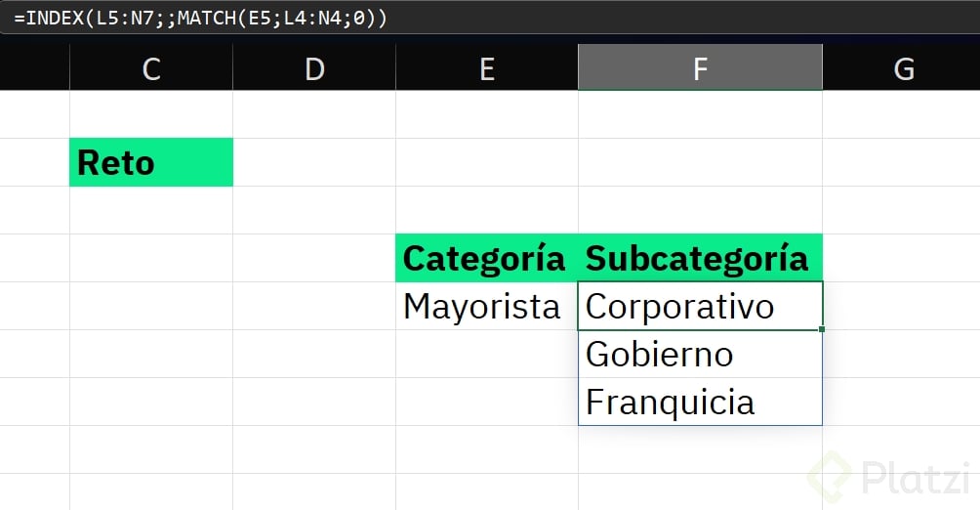Select the empty cell below Mayorista
Screen dimensions: 980x510
point(486,354)
